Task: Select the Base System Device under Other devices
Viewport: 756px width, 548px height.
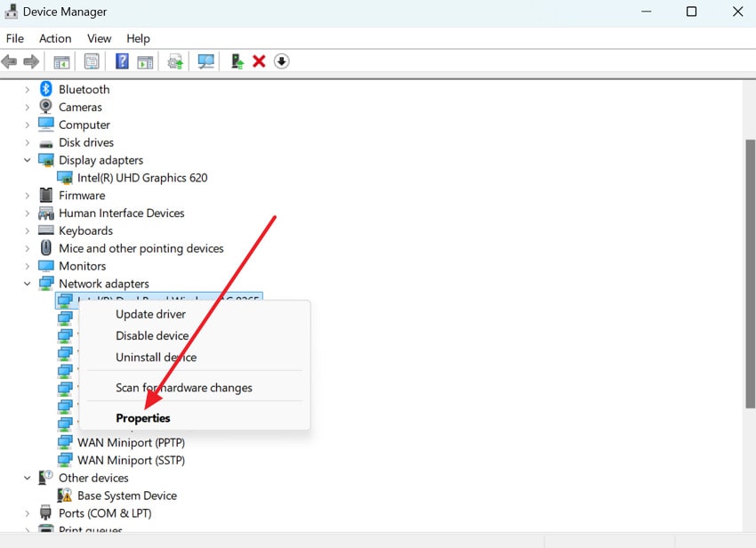Action: pyautogui.click(x=128, y=495)
